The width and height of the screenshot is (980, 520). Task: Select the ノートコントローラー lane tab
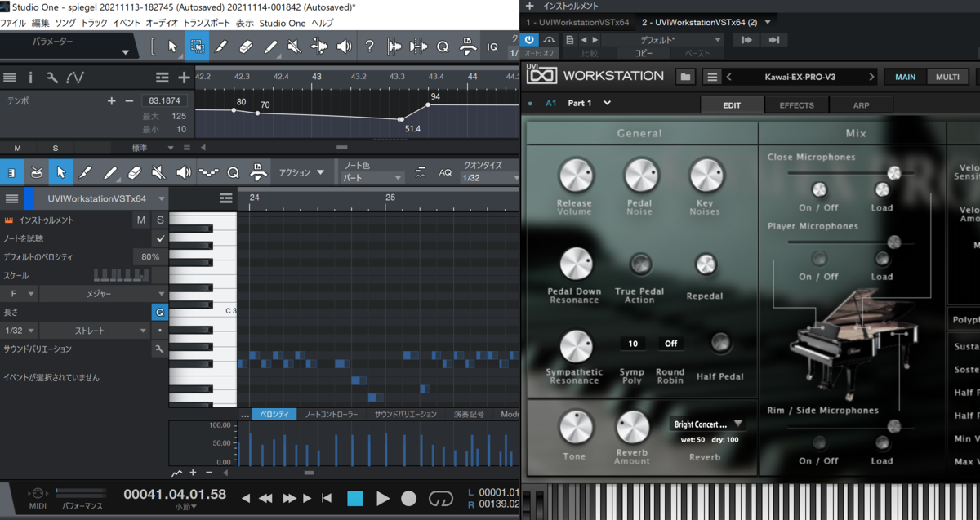[x=331, y=415]
